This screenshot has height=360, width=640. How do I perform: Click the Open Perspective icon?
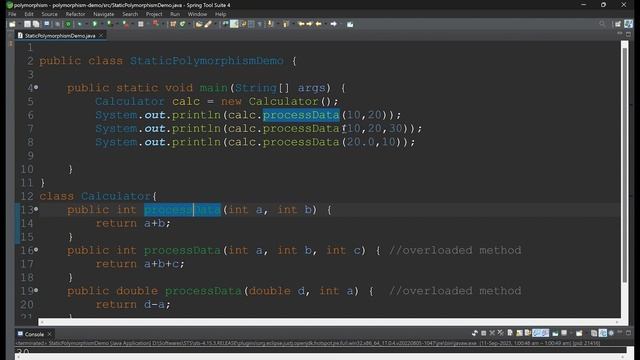pos(618,24)
